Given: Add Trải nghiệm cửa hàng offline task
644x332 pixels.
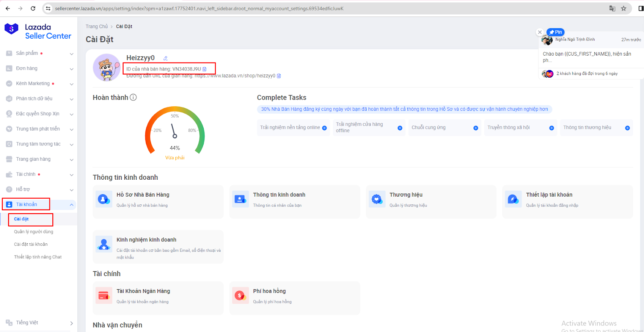Looking at the screenshot, I should (x=400, y=128).
